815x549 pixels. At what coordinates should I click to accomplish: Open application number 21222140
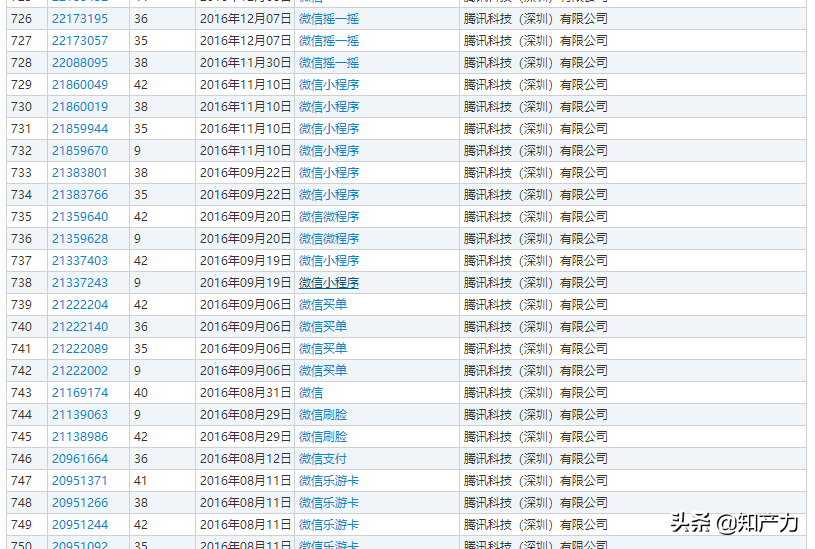(x=80, y=326)
